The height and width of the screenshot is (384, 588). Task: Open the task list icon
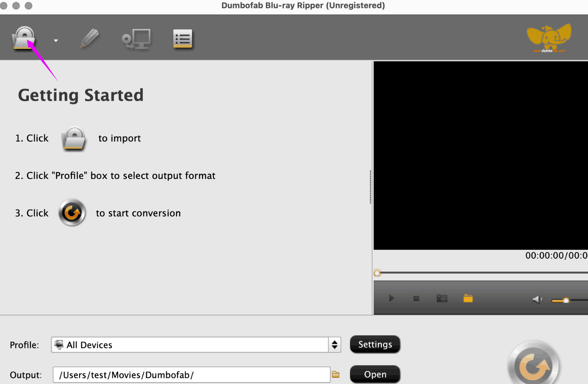(x=183, y=39)
